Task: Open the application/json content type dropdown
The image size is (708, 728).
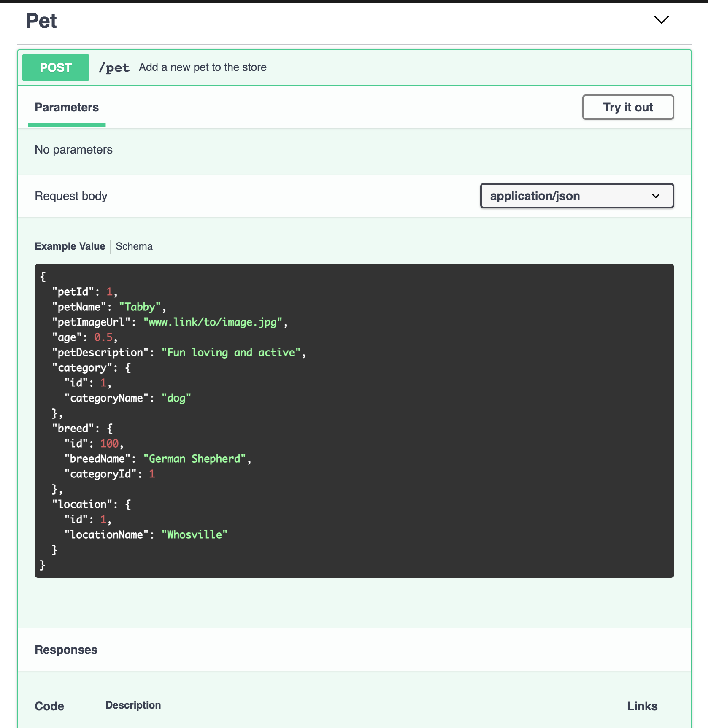Action: tap(576, 196)
